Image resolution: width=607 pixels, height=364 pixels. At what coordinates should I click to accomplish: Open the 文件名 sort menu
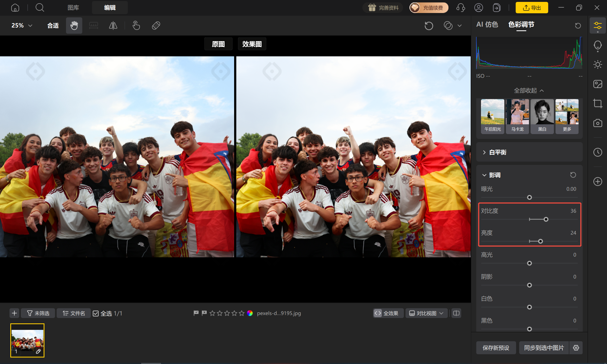[74, 313]
